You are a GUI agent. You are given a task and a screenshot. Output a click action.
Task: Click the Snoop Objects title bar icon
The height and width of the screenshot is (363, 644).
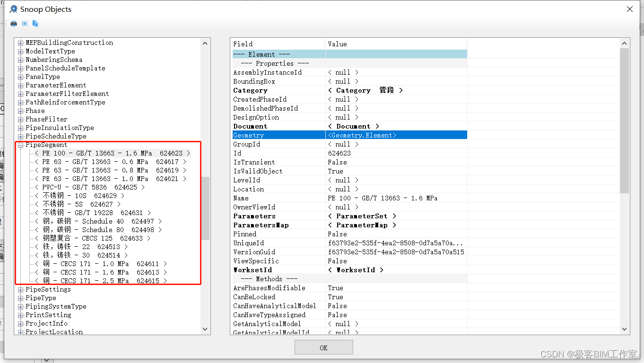tap(13, 9)
